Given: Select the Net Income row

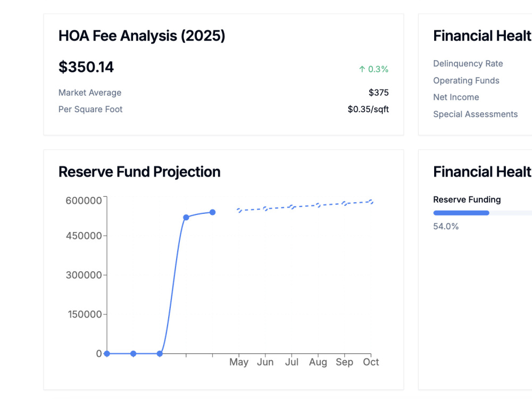Looking at the screenshot, I should tap(456, 97).
